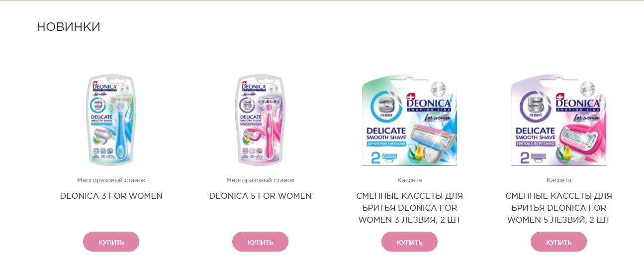Click Кассета label above the 5 лезвий cassettes
The height and width of the screenshot is (275, 644).
pyautogui.click(x=558, y=180)
